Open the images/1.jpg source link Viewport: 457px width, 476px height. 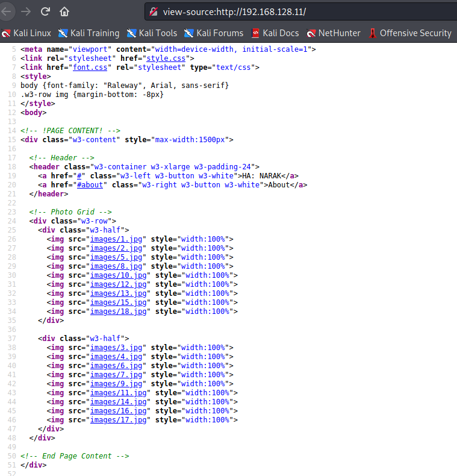pyautogui.click(x=116, y=239)
